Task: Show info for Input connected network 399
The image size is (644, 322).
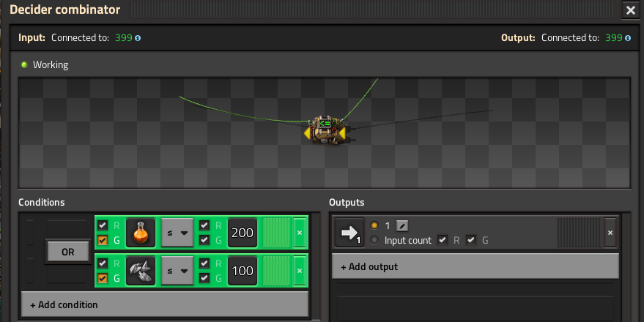Action: pyautogui.click(x=138, y=38)
